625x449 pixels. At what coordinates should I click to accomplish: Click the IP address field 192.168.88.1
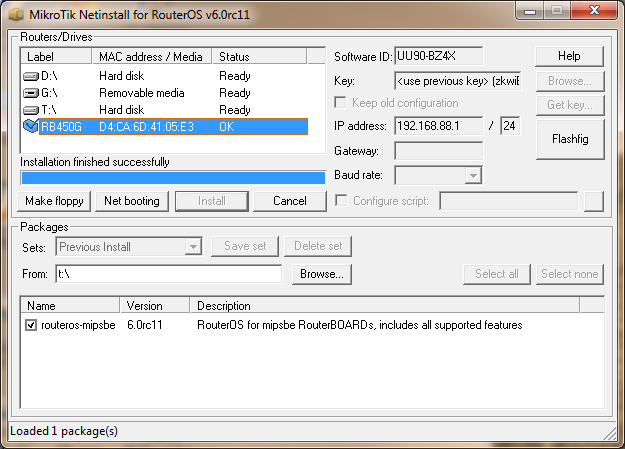pyautogui.click(x=438, y=126)
